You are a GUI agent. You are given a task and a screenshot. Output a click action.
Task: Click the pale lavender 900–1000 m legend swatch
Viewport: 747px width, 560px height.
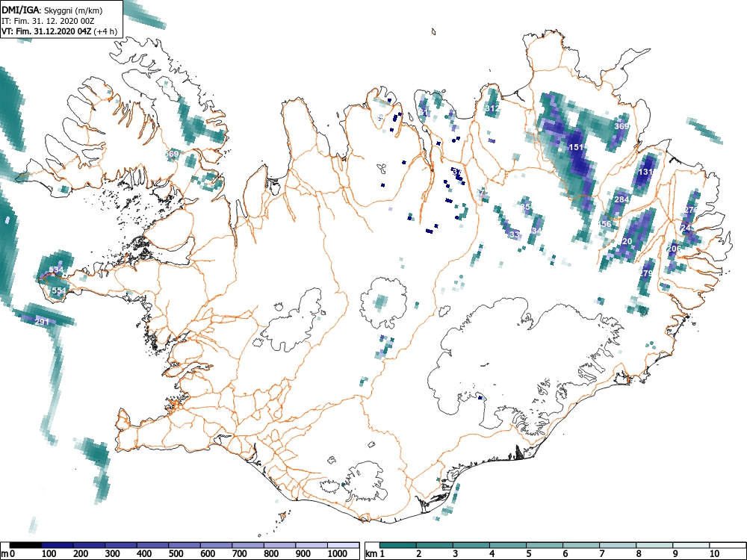tap(311, 545)
